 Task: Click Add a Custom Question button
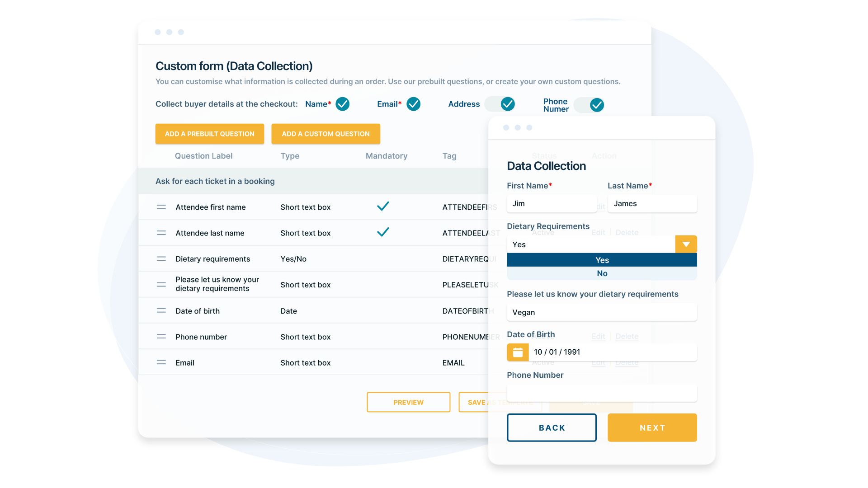point(325,134)
